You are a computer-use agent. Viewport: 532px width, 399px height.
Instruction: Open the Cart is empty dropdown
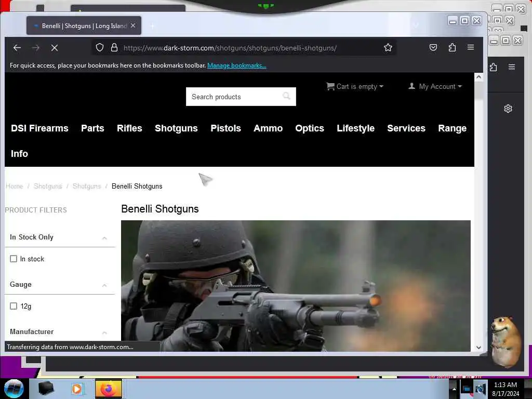[x=354, y=86]
